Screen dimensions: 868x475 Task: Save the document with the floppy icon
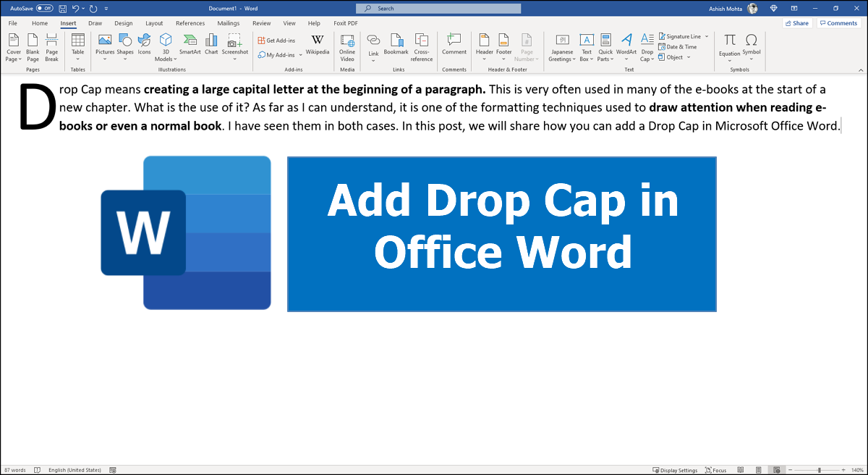(x=64, y=9)
